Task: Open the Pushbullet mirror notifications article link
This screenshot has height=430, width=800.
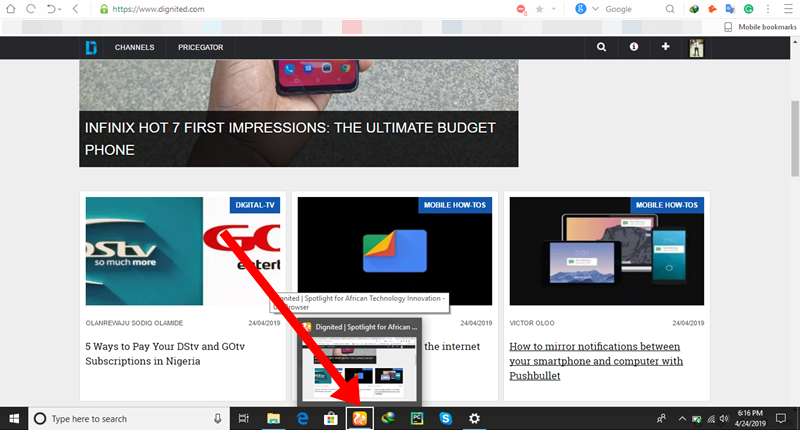Action: coord(596,361)
